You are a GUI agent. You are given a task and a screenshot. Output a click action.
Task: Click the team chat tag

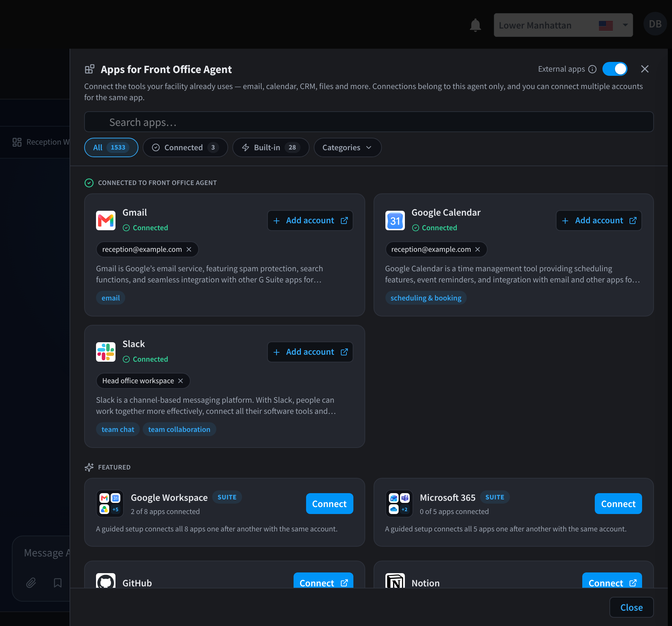(118, 429)
